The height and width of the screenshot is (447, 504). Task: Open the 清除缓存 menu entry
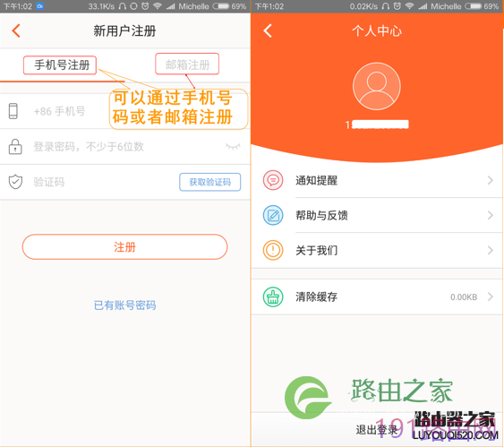pos(377,297)
